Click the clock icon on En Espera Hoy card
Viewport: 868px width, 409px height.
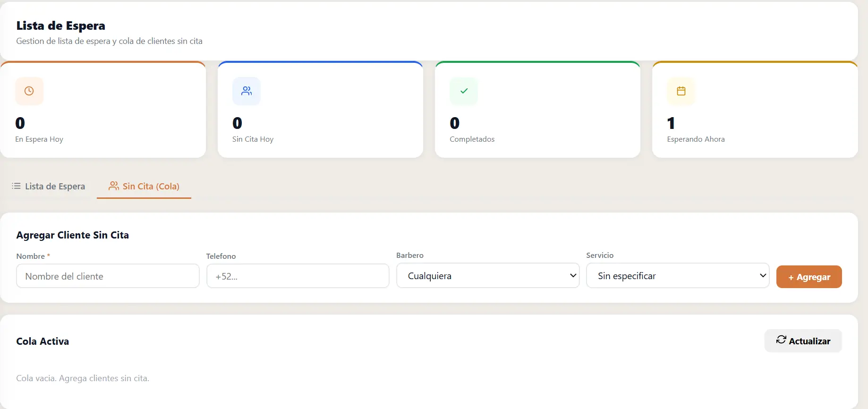click(x=29, y=91)
